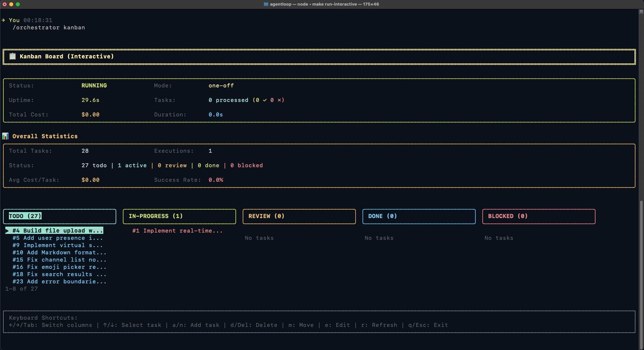
Task: Choose task #10 Add Markdown format
Action: pos(59,252)
